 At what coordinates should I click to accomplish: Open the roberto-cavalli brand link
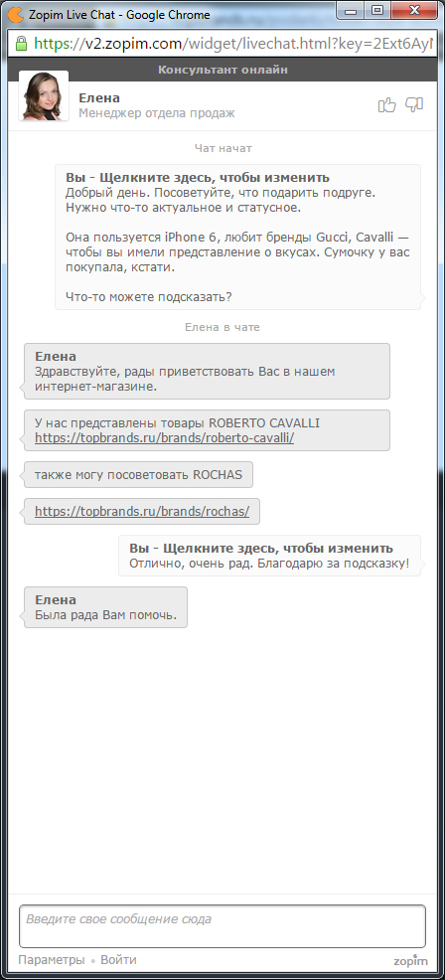click(x=164, y=438)
